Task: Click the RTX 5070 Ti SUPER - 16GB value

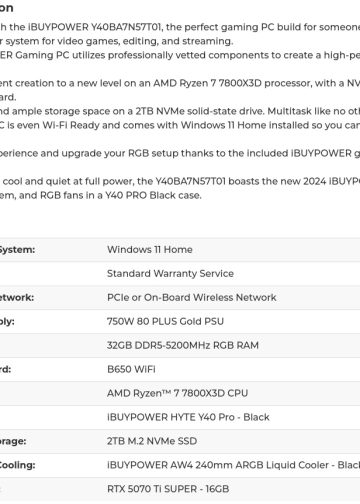Action: [x=168, y=489]
